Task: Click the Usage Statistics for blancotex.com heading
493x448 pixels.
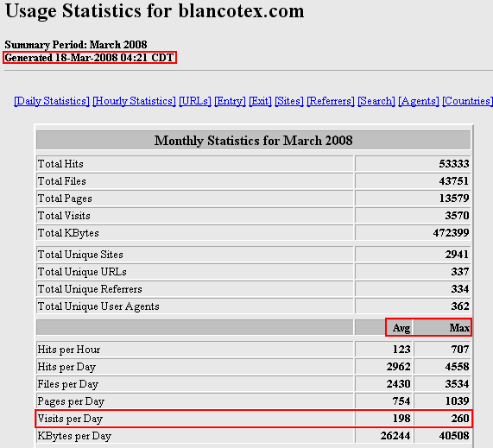Action: pyautogui.click(x=155, y=11)
